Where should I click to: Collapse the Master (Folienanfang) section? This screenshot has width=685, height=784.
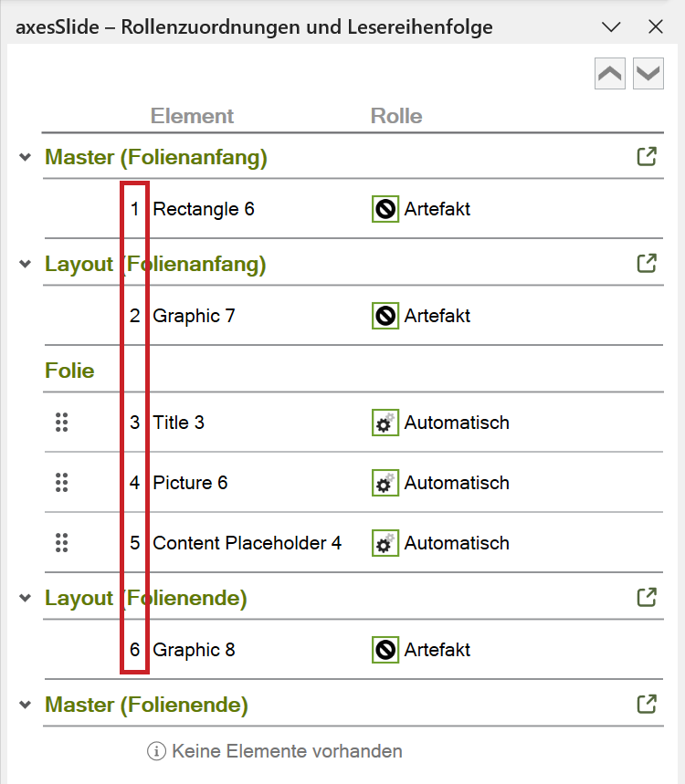(x=25, y=158)
